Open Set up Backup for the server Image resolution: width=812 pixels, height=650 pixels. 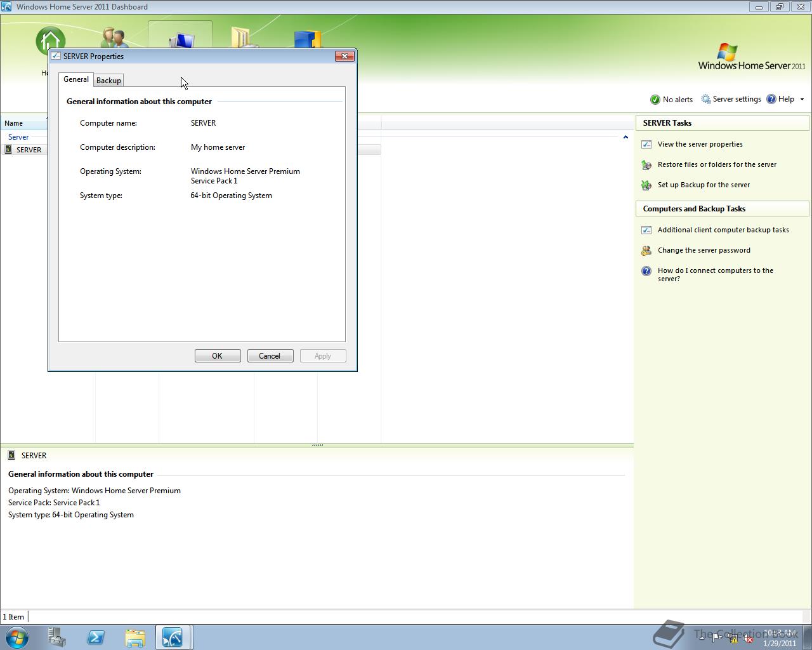[704, 185]
